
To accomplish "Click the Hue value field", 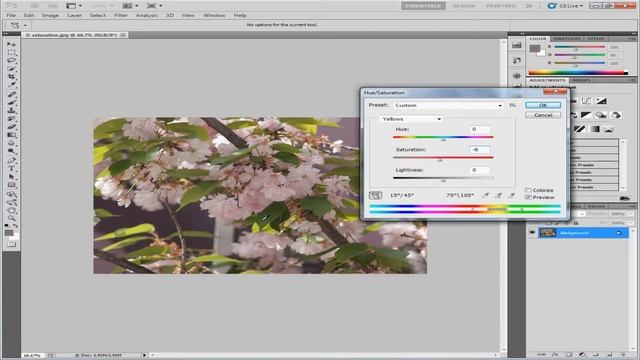I will pos(479,129).
